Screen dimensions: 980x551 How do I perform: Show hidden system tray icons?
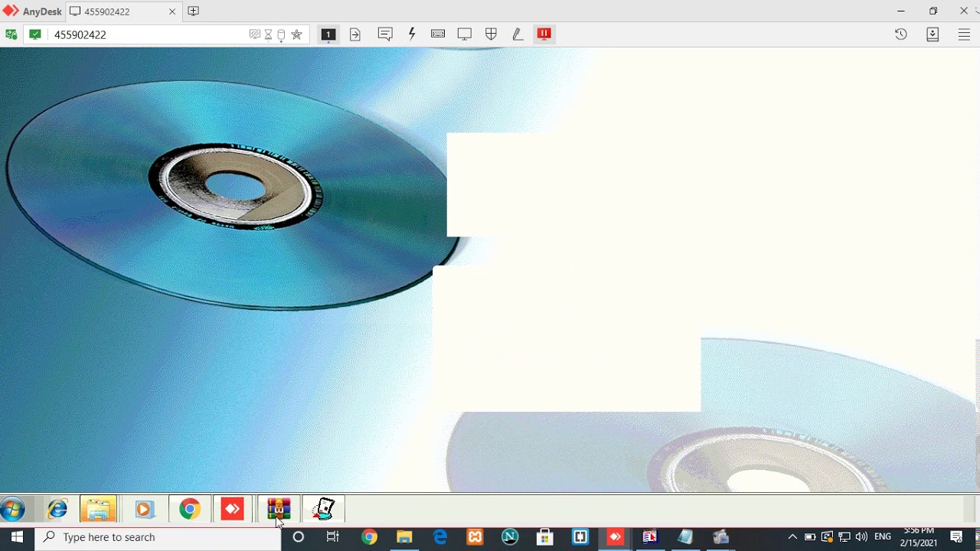792,537
